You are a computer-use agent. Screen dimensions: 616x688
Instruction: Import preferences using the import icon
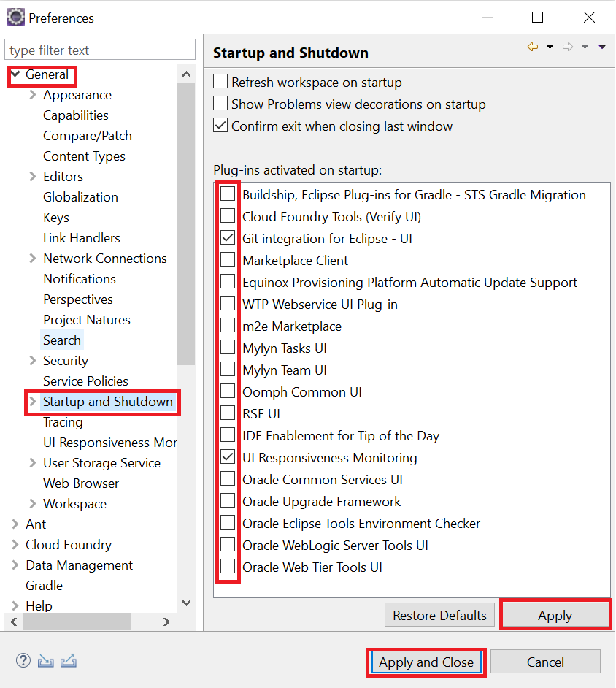click(x=45, y=660)
